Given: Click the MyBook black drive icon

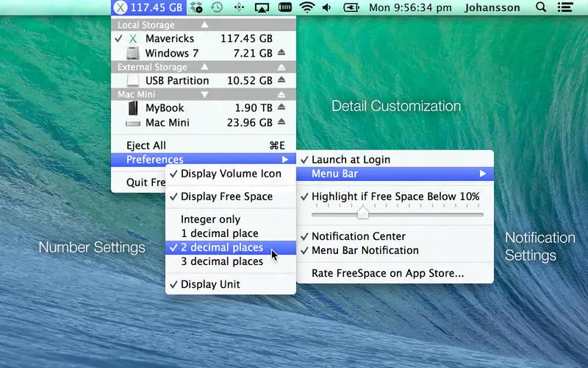Looking at the screenshot, I should click(x=133, y=107).
